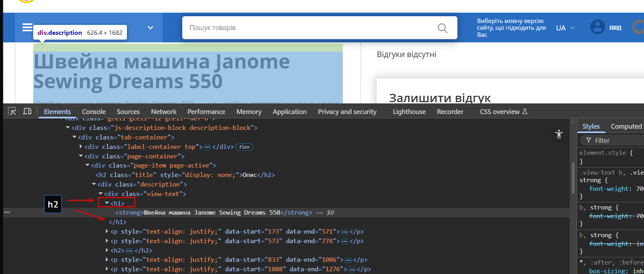This screenshot has width=644, height=274.
Task: Expand the label-container top div node
Action: 81,147
